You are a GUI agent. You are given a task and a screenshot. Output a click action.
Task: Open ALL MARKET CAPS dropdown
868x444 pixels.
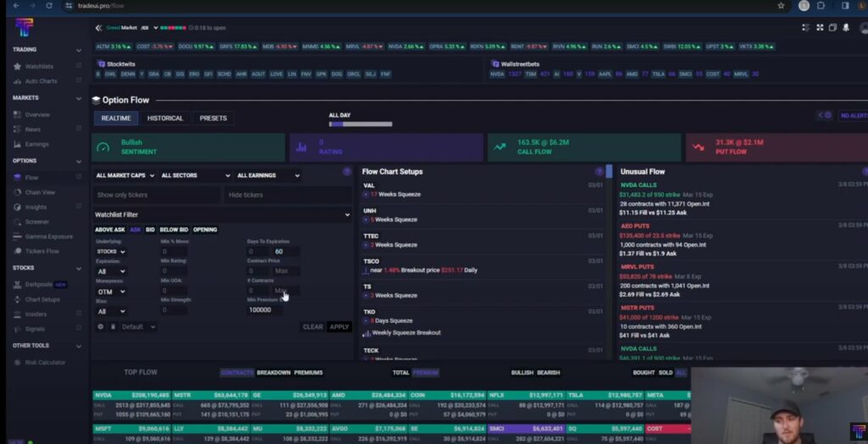pos(125,175)
